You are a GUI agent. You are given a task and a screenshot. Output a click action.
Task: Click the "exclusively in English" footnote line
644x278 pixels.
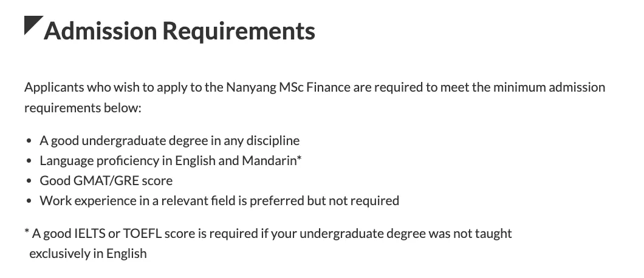88,253
